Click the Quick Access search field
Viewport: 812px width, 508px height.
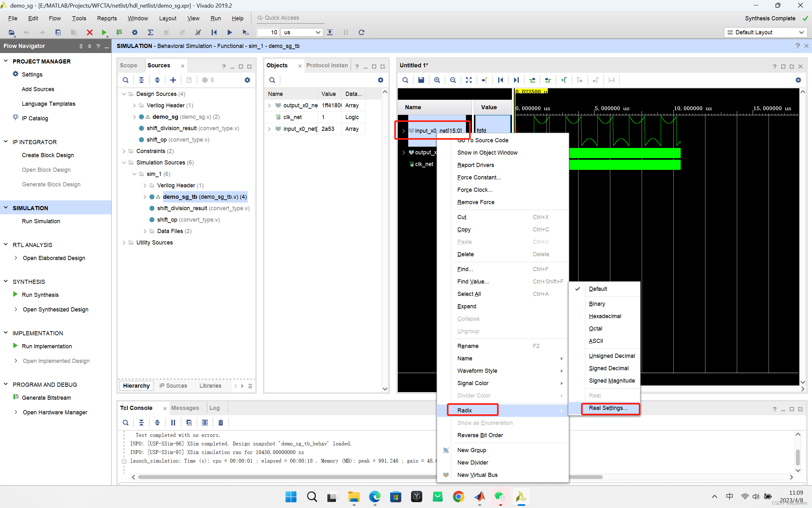pos(291,18)
